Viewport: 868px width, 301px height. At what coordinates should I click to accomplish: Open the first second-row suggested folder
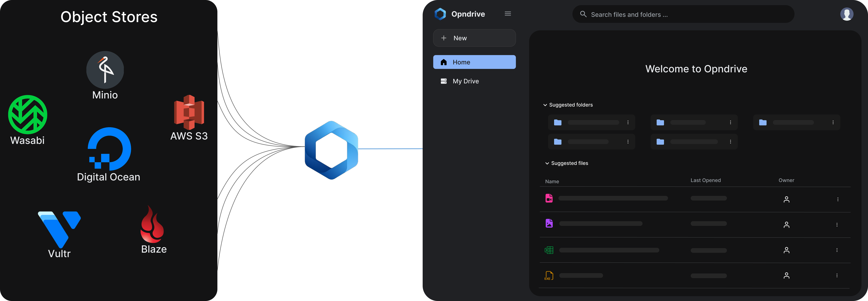tap(591, 142)
